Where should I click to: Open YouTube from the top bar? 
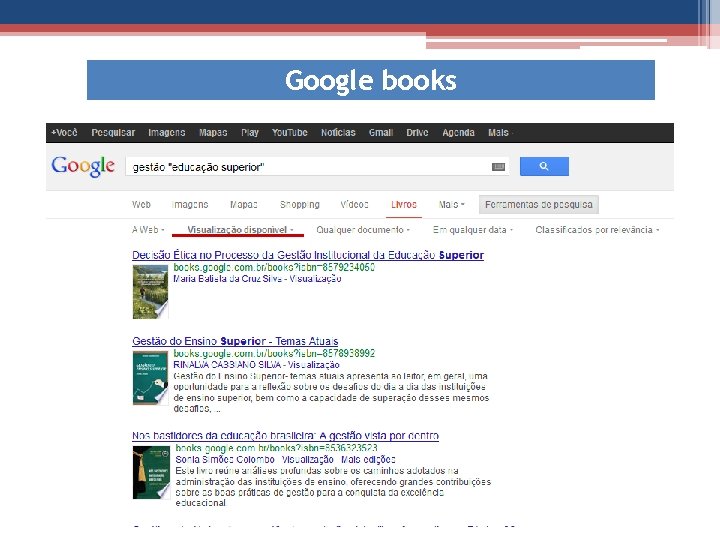coord(289,133)
